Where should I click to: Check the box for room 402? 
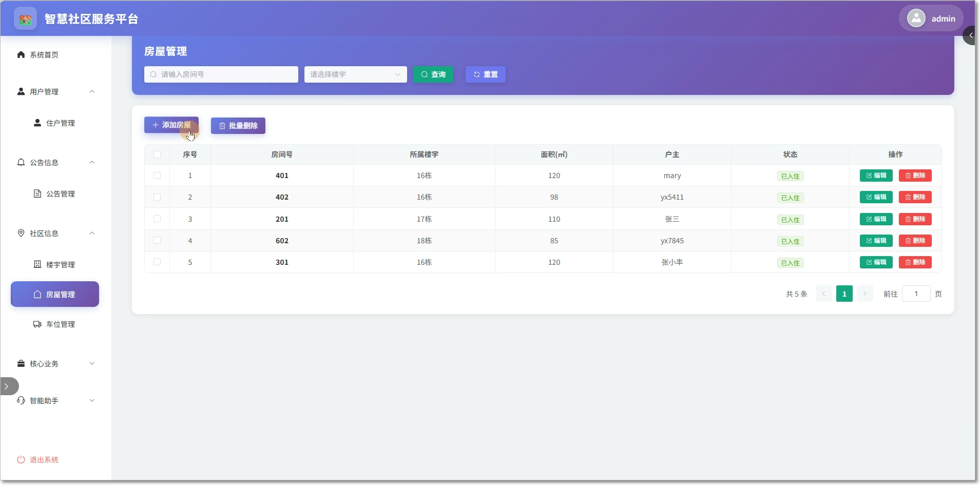click(157, 197)
